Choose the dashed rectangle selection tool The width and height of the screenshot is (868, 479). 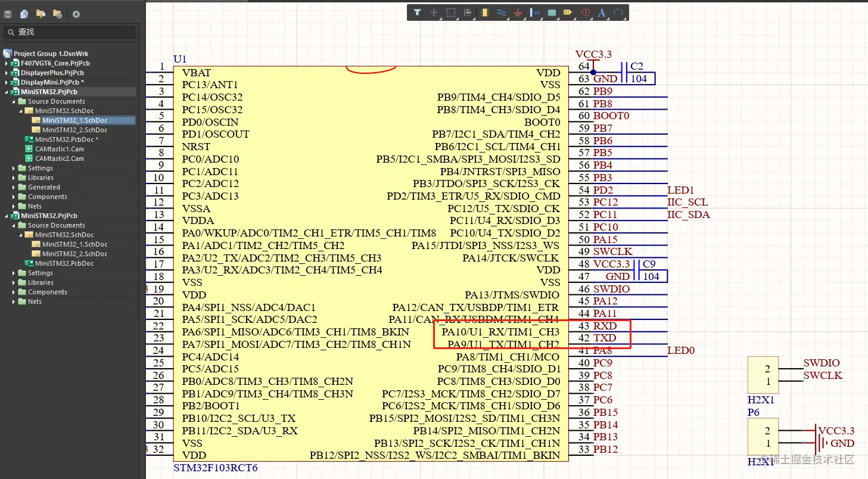(451, 13)
